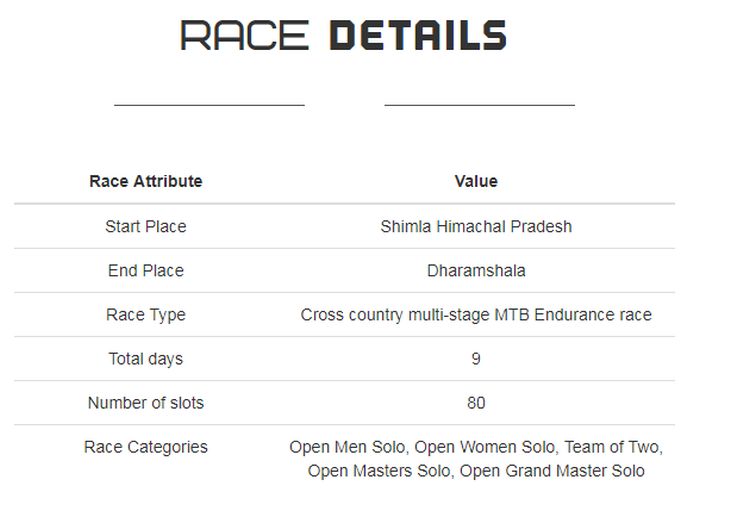
Task: Click the value 80 for slots
Action: click(476, 403)
